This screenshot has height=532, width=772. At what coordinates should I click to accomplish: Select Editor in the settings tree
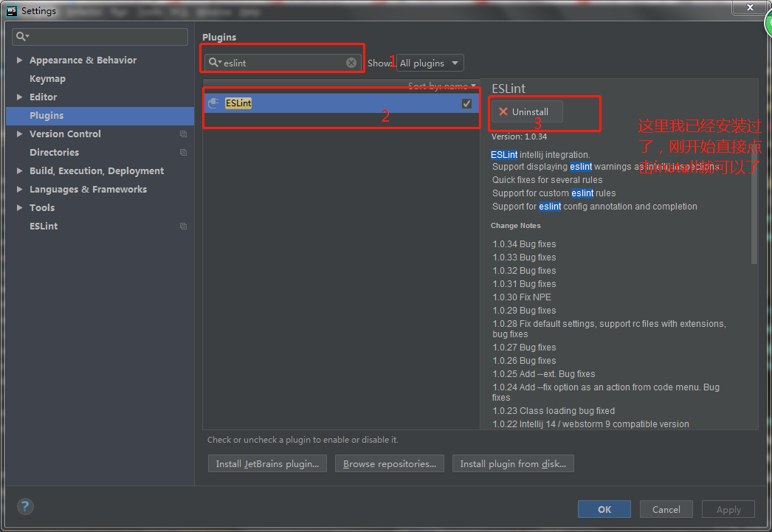pyautogui.click(x=43, y=97)
